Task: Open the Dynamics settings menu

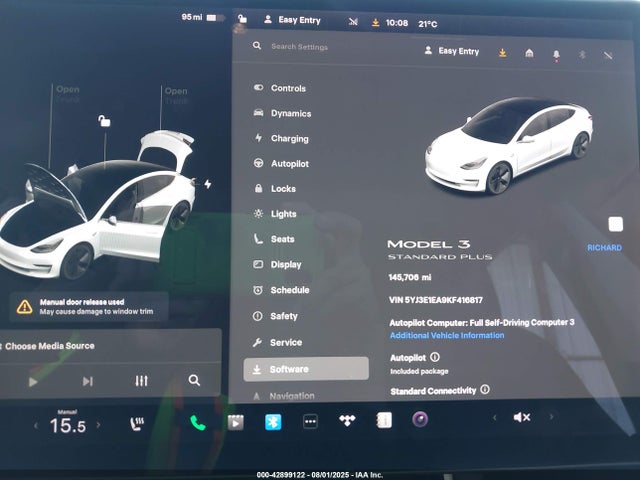Action: (x=282, y=113)
